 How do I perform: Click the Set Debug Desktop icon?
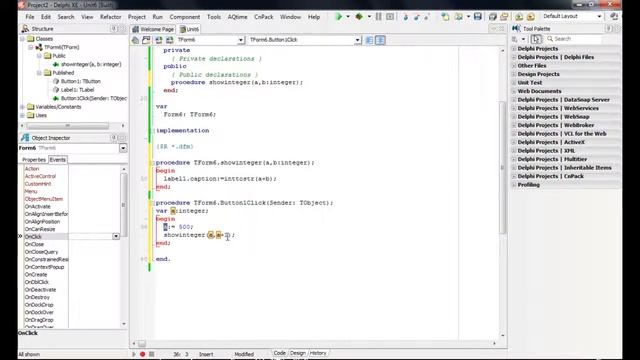[x=531, y=17]
